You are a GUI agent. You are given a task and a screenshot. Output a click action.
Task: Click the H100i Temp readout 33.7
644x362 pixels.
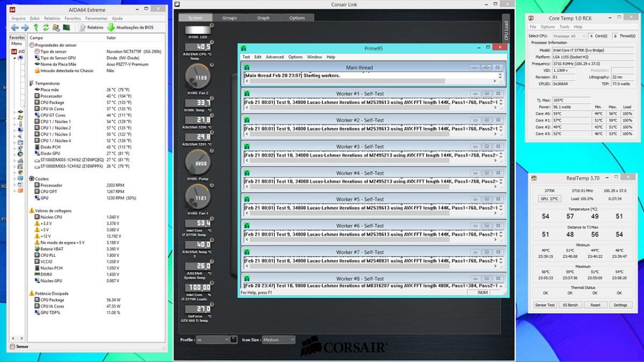198,103
